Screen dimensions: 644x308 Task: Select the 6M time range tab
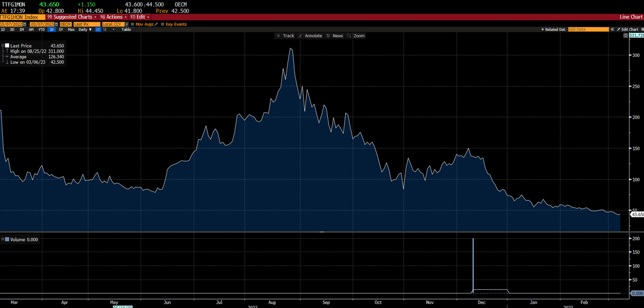tap(31, 30)
